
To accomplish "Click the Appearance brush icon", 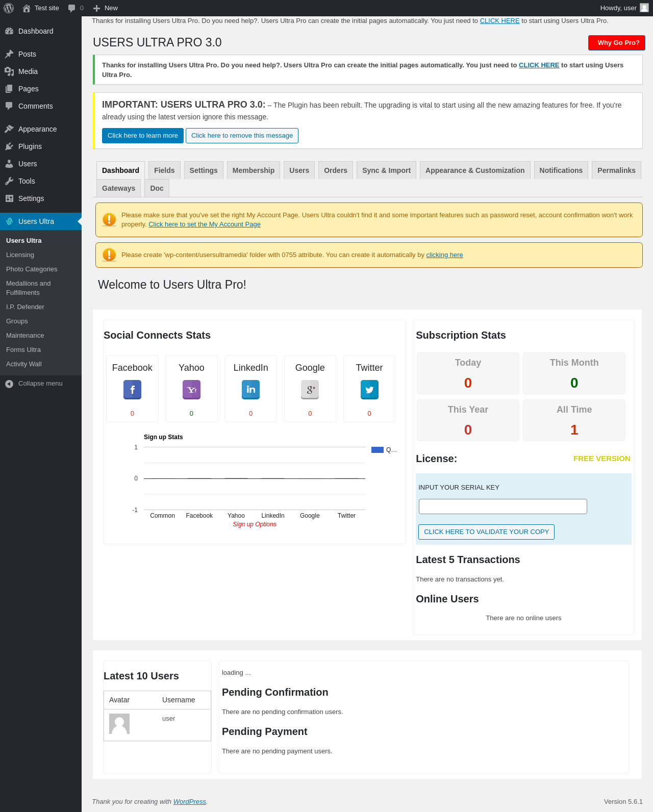I will point(9,129).
